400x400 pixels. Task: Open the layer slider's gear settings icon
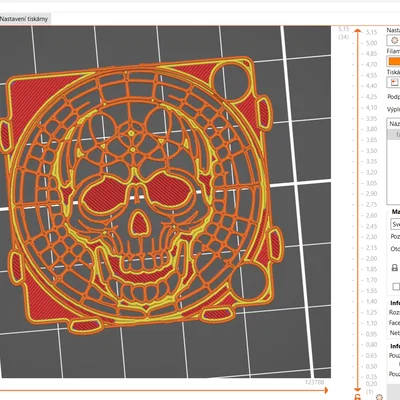tap(379, 397)
